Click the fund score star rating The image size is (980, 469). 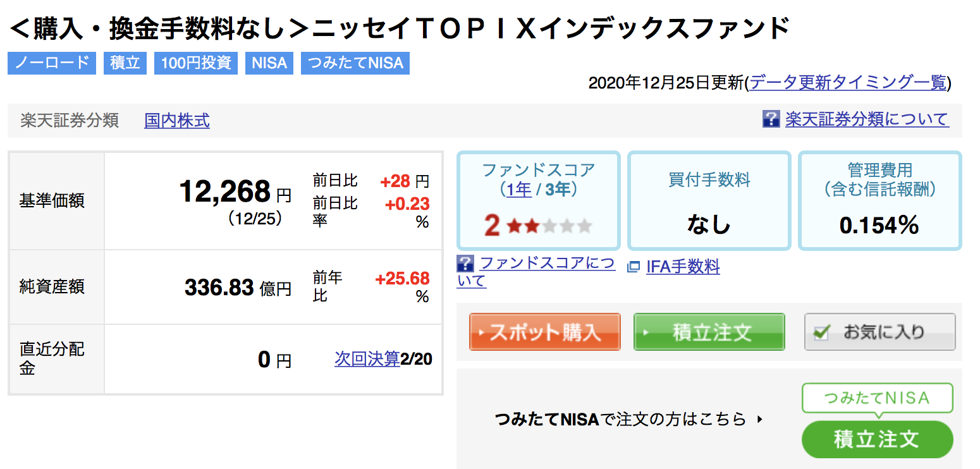[x=549, y=226]
